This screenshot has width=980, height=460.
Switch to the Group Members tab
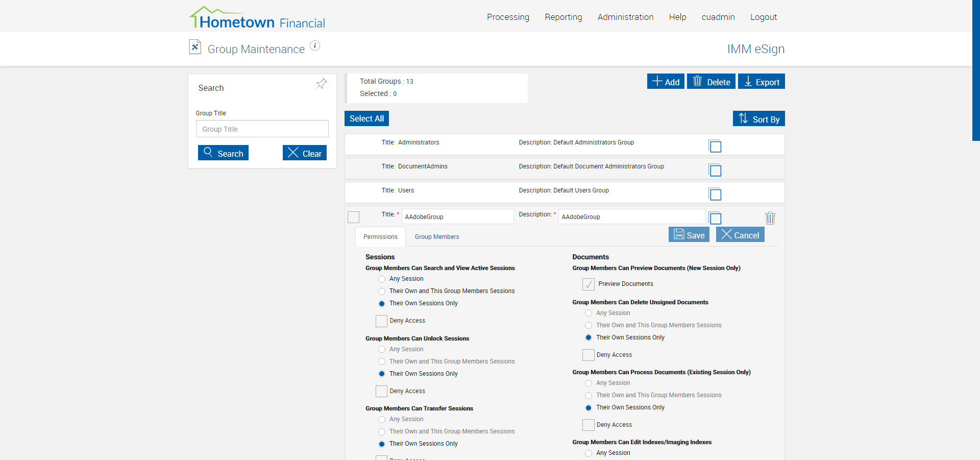437,237
